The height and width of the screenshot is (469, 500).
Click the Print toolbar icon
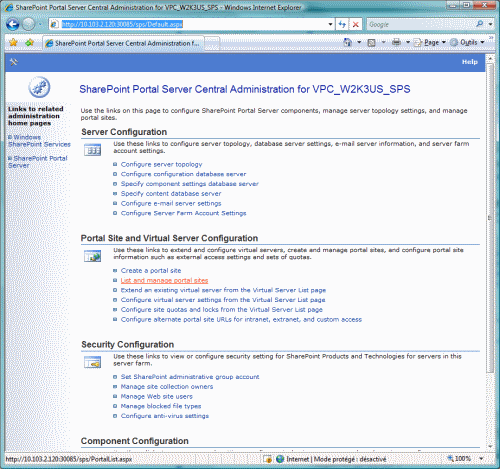pos(396,42)
